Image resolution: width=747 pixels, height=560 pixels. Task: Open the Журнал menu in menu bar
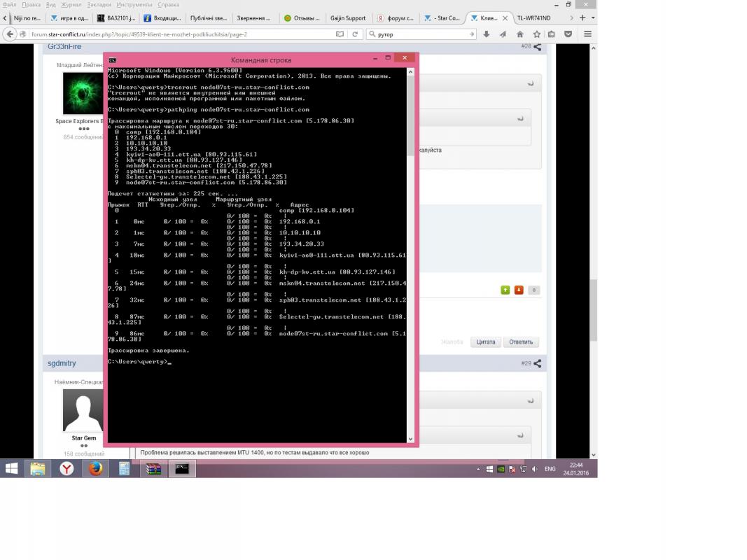pos(73,4)
